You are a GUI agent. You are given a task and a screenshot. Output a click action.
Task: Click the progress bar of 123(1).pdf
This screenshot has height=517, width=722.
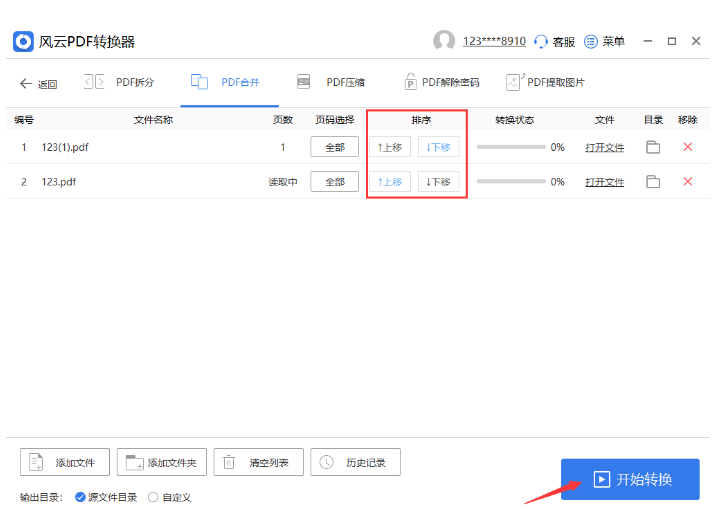[510, 147]
